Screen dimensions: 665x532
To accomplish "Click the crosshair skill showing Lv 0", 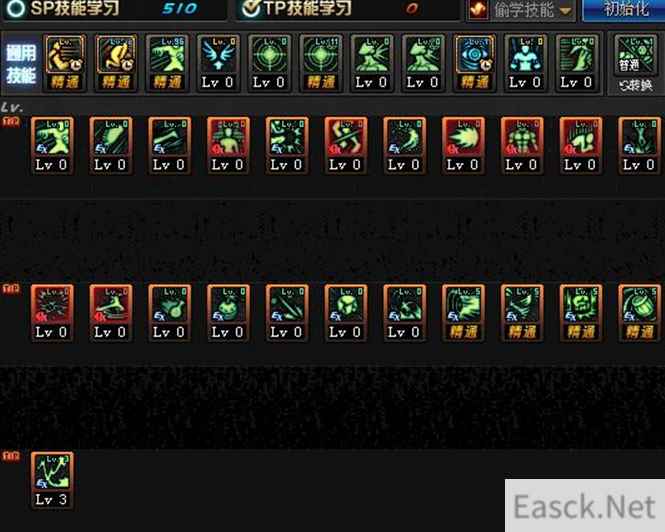I will click(x=269, y=63).
